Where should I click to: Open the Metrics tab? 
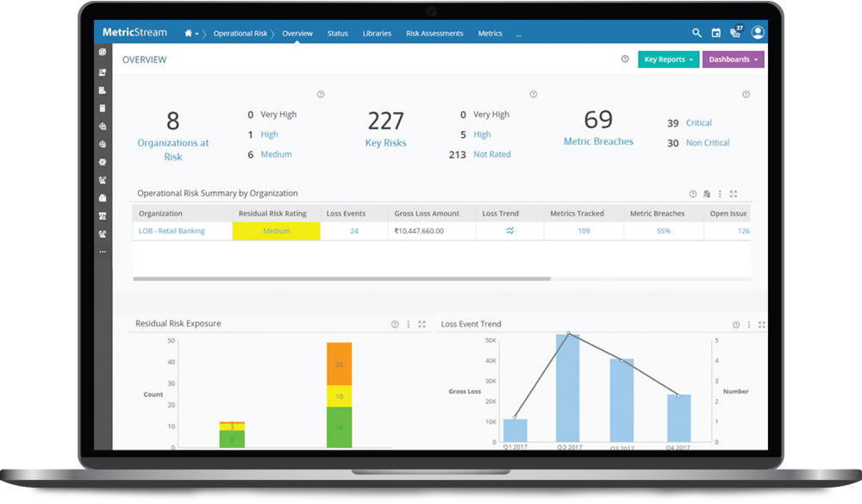(490, 34)
